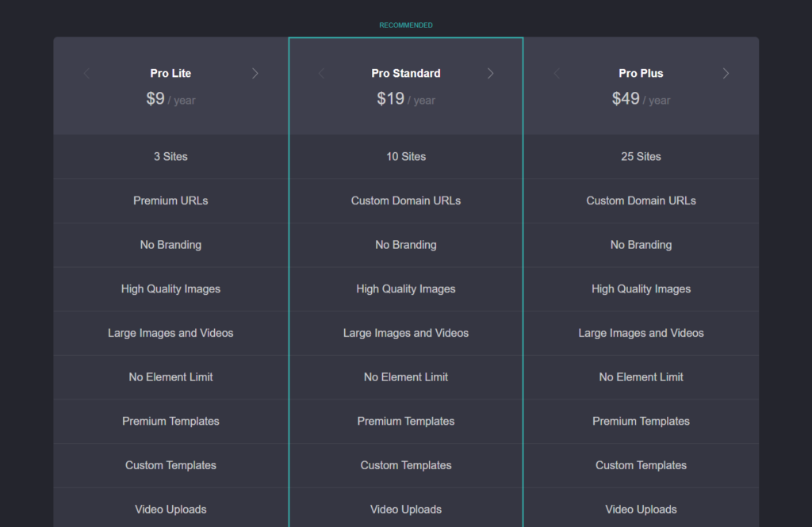Click Custom Domain URLs under Pro Standard
Viewport: 812px width, 527px height.
(405, 200)
